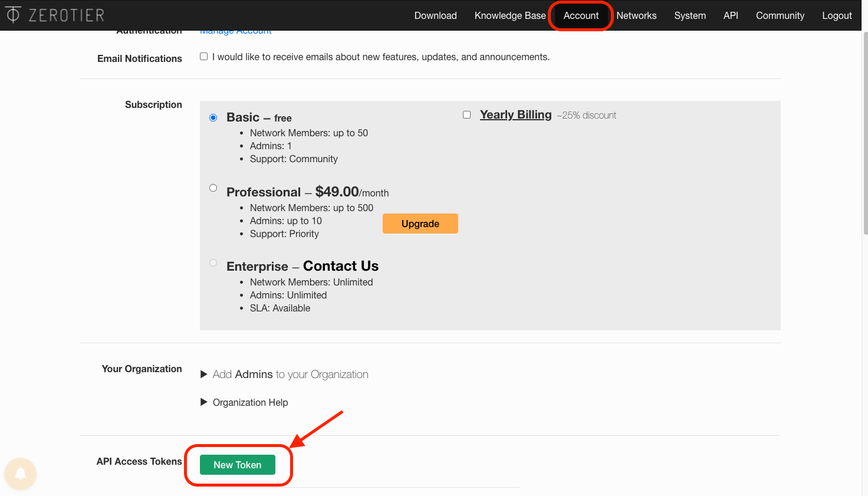The height and width of the screenshot is (496, 868).
Task: Click the $49.00/month price text
Action: click(x=352, y=192)
